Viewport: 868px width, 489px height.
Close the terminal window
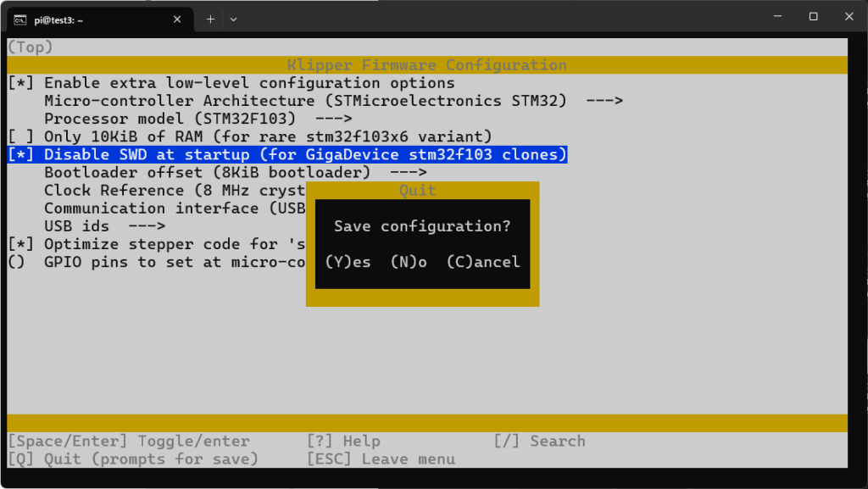point(849,16)
